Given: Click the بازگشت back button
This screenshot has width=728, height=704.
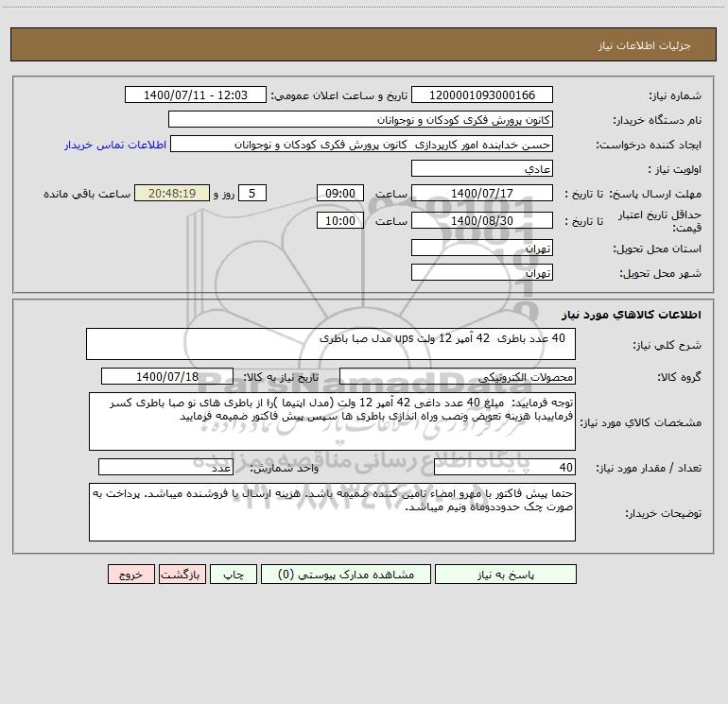Looking at the screenshot, I should click(x=182, y=574).
